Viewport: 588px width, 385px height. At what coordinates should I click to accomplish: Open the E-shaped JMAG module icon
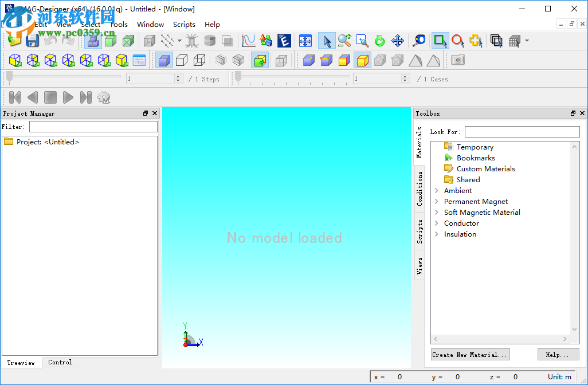[x=285, y=41]
